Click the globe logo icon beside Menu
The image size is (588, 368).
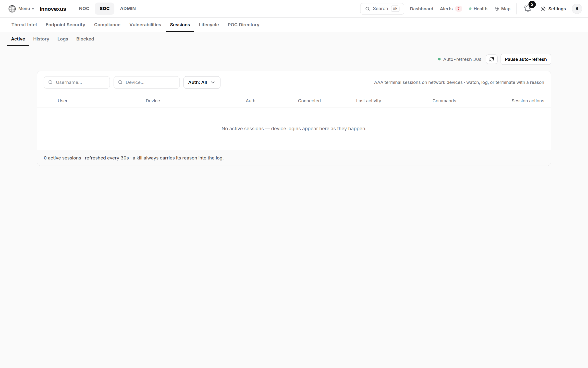click(x=12, y=9)
